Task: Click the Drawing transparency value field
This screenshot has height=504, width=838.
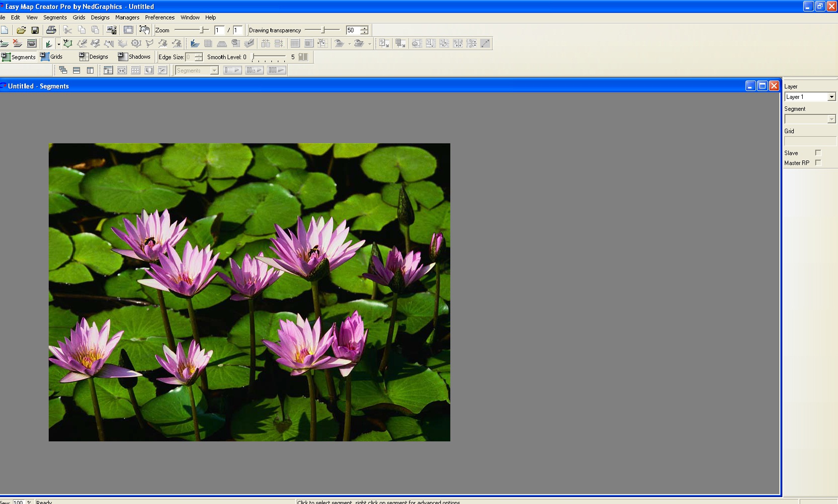Action: click(353, 30)
